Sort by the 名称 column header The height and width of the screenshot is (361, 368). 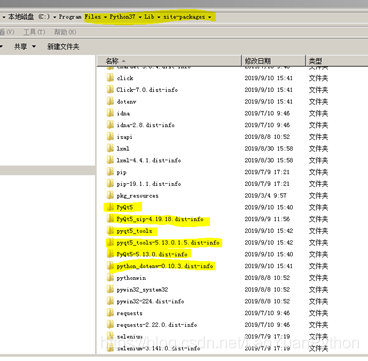click(169, 61)
